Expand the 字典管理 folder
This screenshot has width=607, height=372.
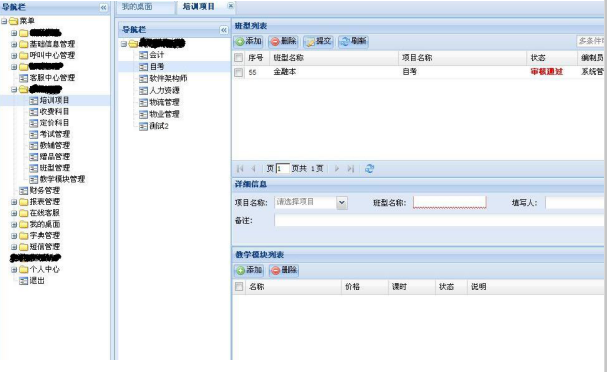[x=14, y=235]
